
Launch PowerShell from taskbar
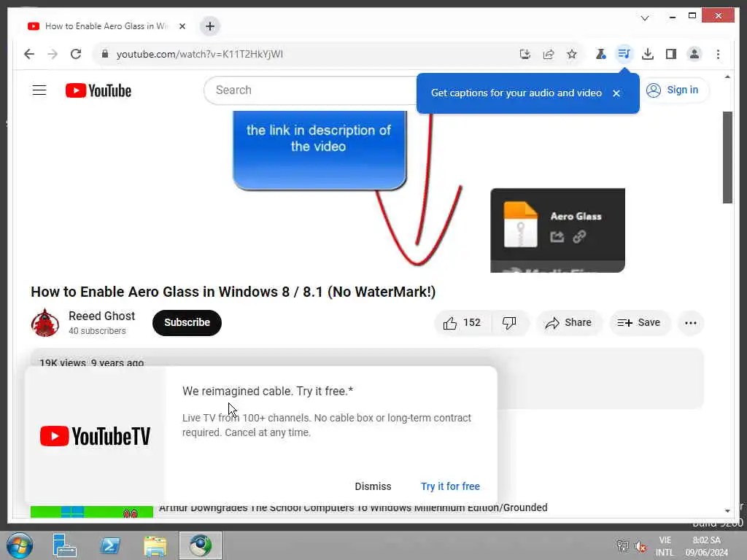pos(109,545)
